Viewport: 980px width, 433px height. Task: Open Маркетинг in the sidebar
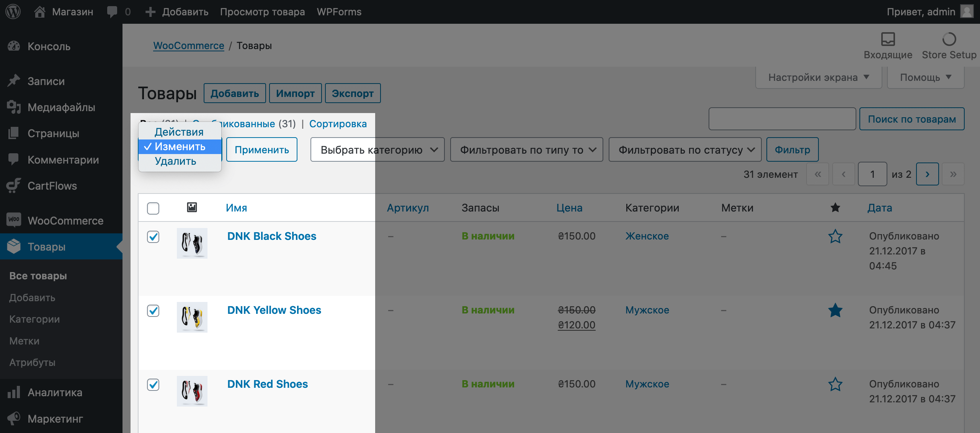[61, 419]
